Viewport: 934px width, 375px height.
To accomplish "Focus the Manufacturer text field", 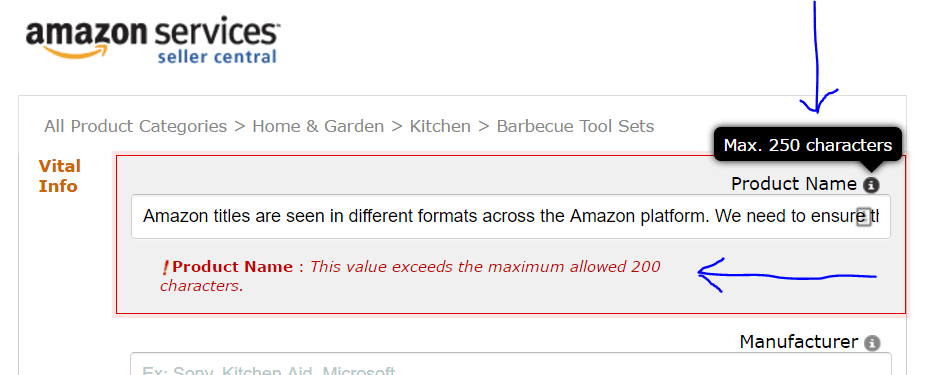I will pyautogui.click(x=510, y=364).
